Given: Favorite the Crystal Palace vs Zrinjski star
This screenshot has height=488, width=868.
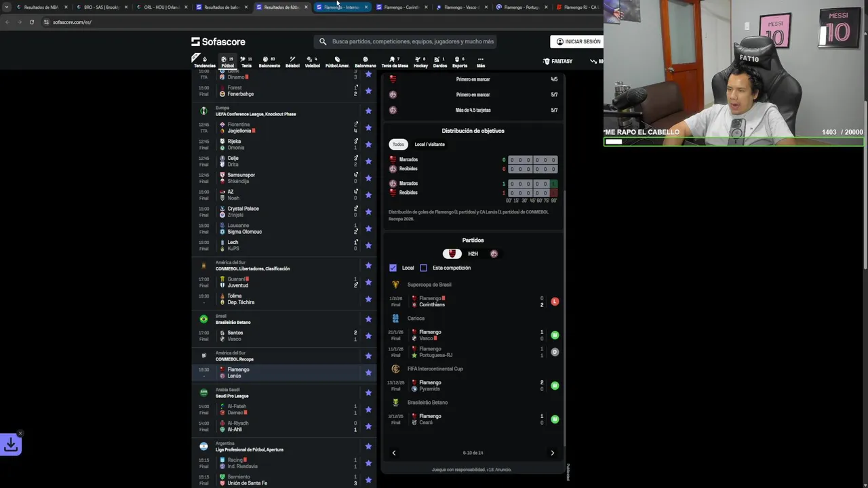Looking at the screenshot, I should 368,211.
